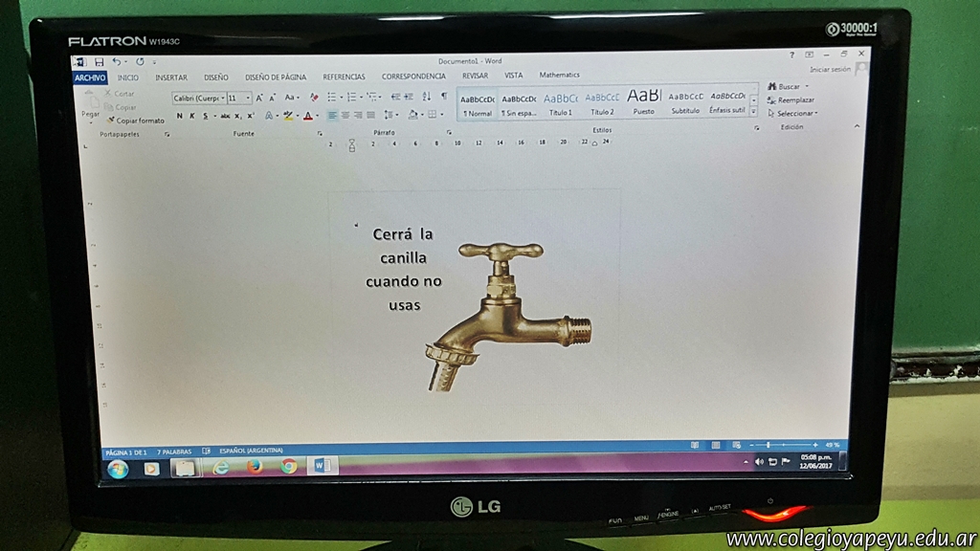Switch to the INSERTAR ribbon tab
Screen dimensions: 980x551
[x=171, y=77]
